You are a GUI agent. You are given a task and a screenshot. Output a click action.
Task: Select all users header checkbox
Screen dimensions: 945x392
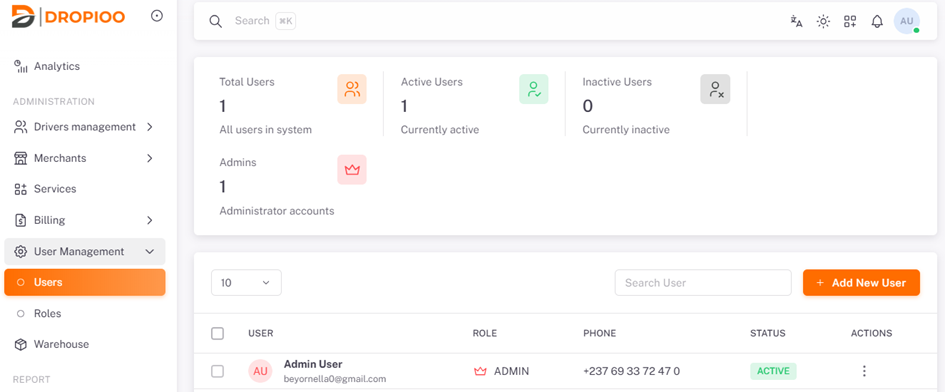218,334
